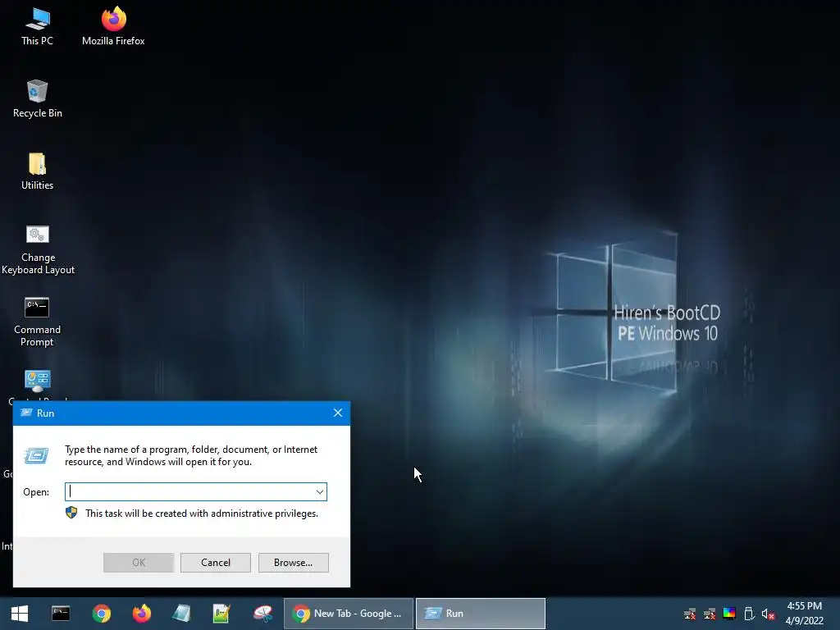This screenshot has height=630, width=840.
Task: Click the disabled OK button
Action: pos(139,563)
